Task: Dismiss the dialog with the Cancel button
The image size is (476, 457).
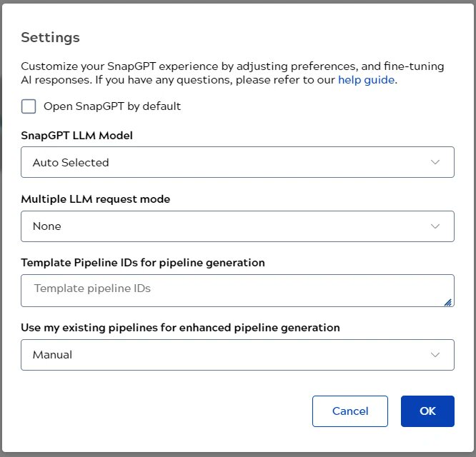Action: pos(350,411)
